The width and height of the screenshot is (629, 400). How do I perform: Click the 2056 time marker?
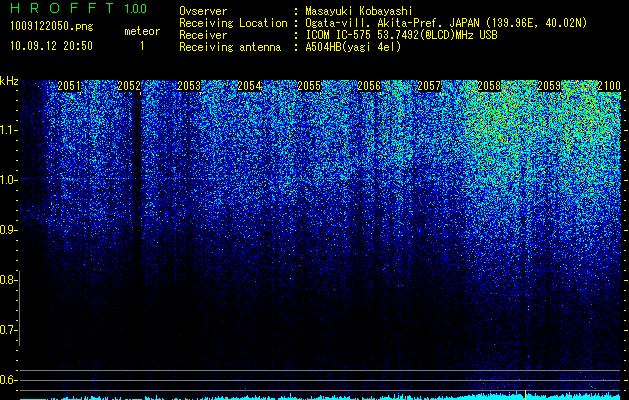click(x=369, y=86)
